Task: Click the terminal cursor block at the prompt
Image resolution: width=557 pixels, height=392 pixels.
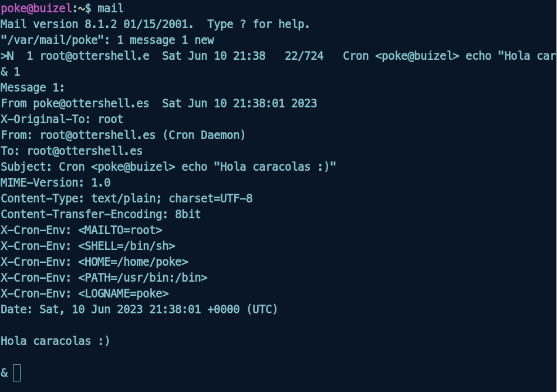Action: point(16,373)
